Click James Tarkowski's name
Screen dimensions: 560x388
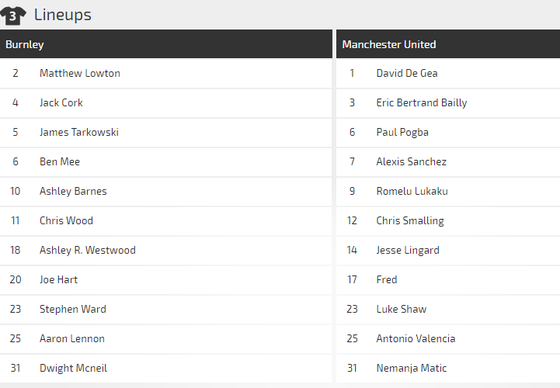click(79, 132)
